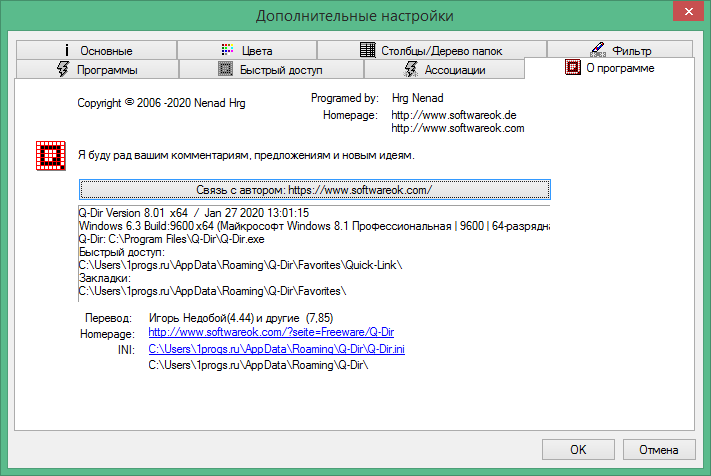Click the grid icon of Столбцы/Дерево папок
Image resolution: width=711 pixels, height=476 pixels.
367,50
